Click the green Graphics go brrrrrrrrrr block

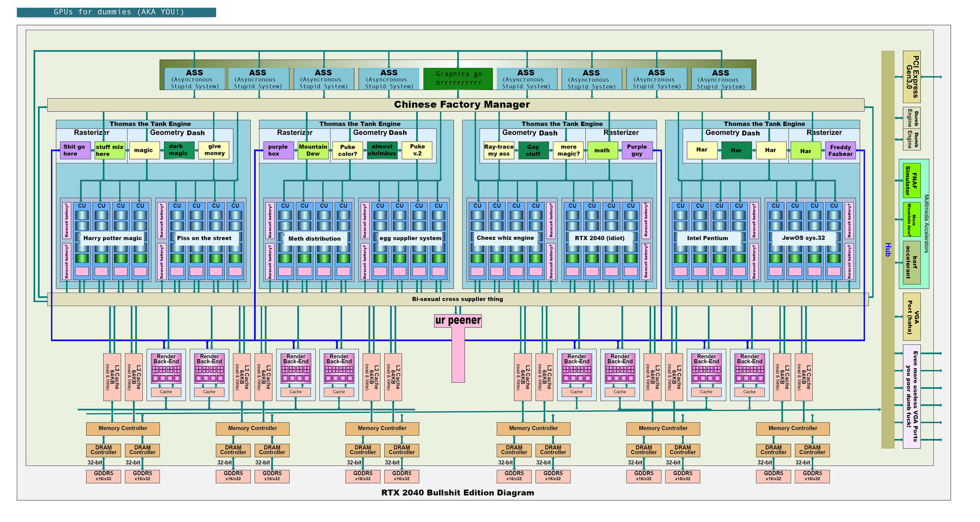click(458, 78)
